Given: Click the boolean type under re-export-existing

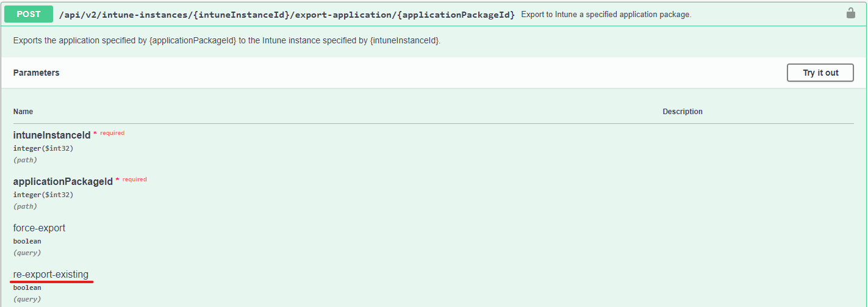Looking at the screenshot, I should click(x=27, y=287).
